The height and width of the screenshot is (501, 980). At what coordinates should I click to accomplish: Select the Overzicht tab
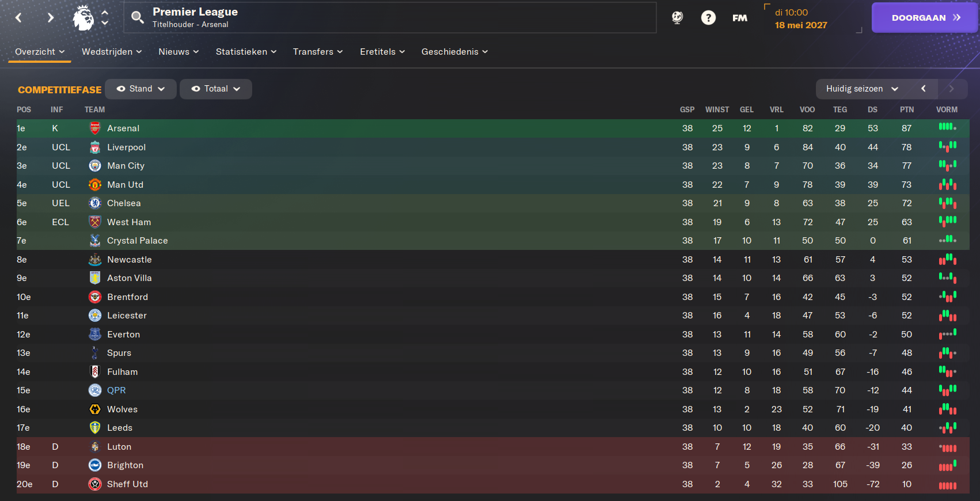[39, 52]
